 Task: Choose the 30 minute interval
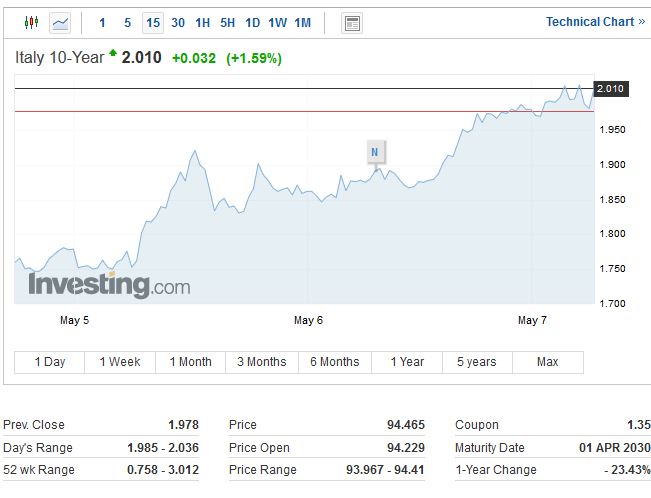pos(178,22)
